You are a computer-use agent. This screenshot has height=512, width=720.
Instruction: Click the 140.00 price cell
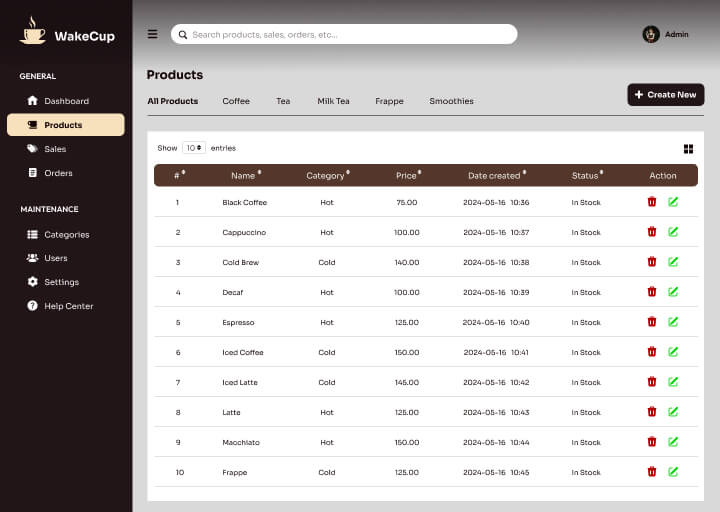pos(407,262)
